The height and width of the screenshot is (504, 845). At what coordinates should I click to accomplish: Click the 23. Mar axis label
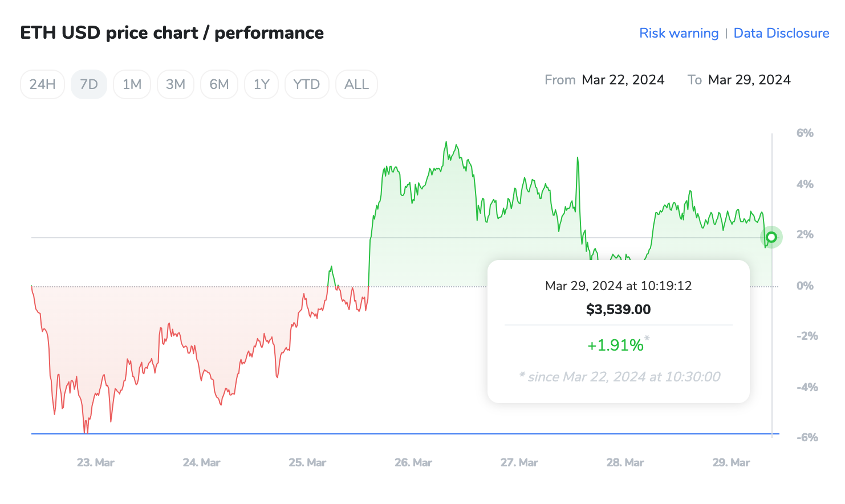(95, 462)
